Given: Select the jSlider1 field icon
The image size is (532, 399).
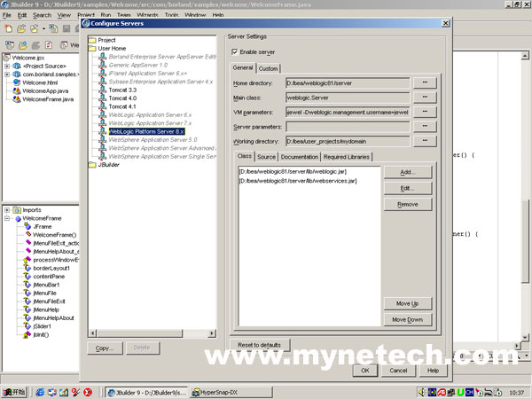Looking at the screenshot, I should [27, 326].
